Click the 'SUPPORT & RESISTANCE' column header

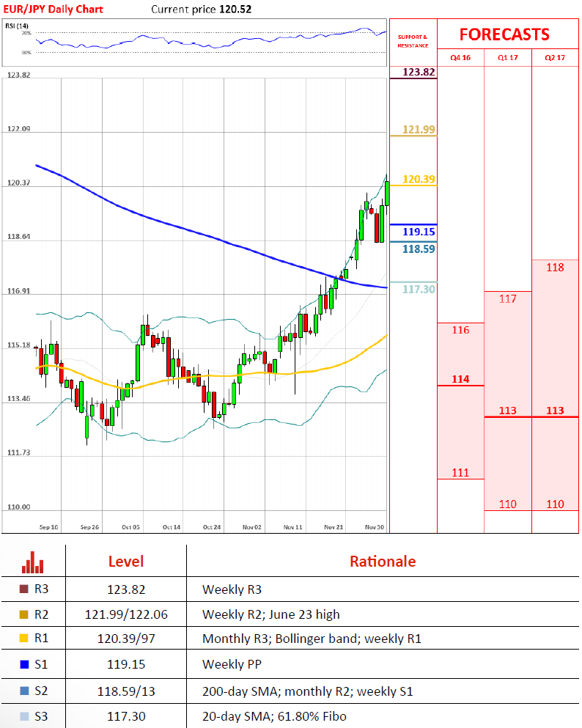point(413,41)
